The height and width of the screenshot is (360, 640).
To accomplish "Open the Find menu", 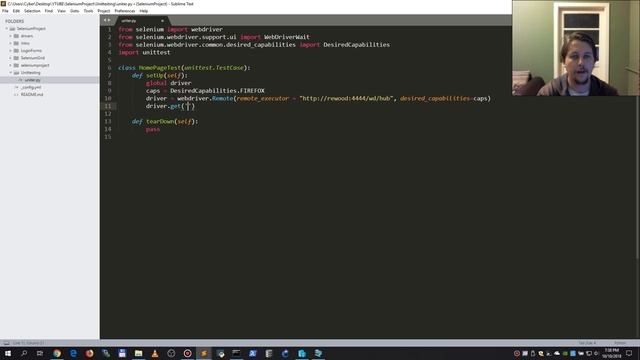I will (x=49, y=11).
